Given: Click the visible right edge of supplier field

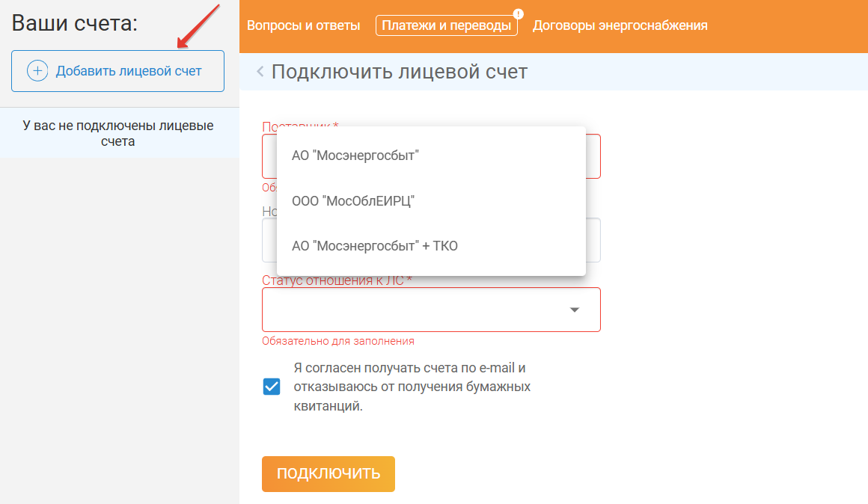Looking at the screenshot, I should (593, 156).
